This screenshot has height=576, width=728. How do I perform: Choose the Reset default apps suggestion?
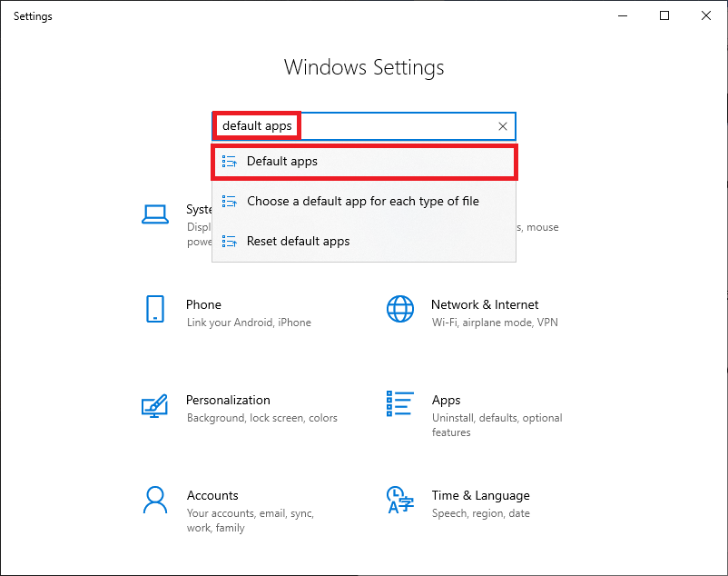click(364, 242)
